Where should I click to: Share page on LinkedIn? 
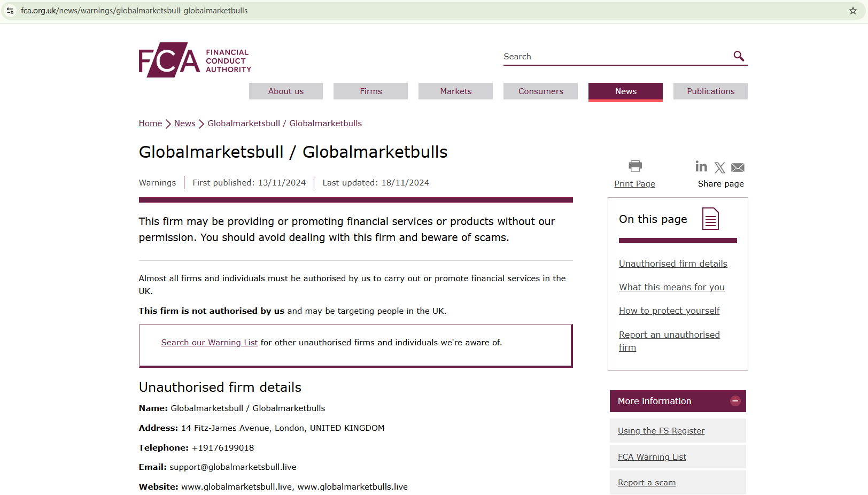click(x=701, y=167)
